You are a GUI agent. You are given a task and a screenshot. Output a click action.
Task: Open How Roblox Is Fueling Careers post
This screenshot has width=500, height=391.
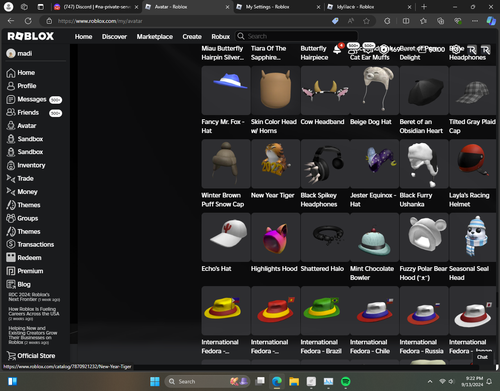(x=34, y=313)
